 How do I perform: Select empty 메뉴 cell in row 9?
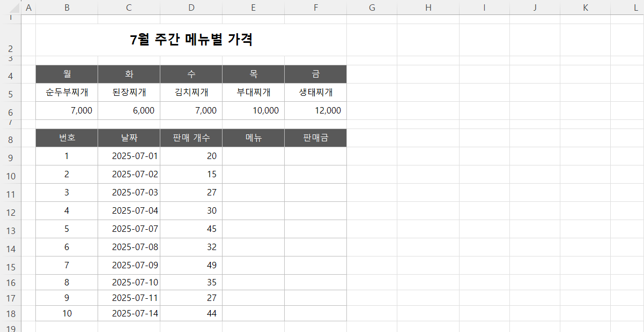(x=253, y=156)
